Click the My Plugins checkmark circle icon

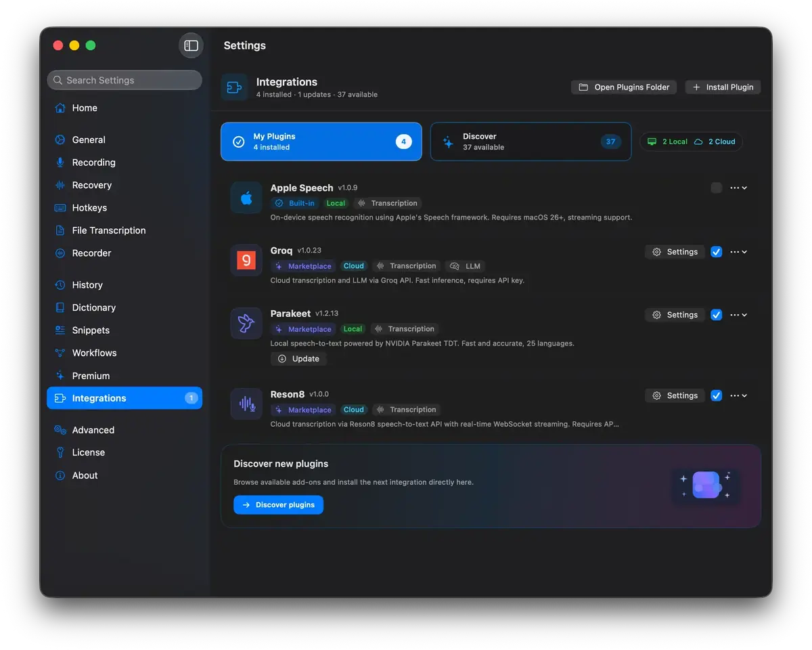coord(238,142)
